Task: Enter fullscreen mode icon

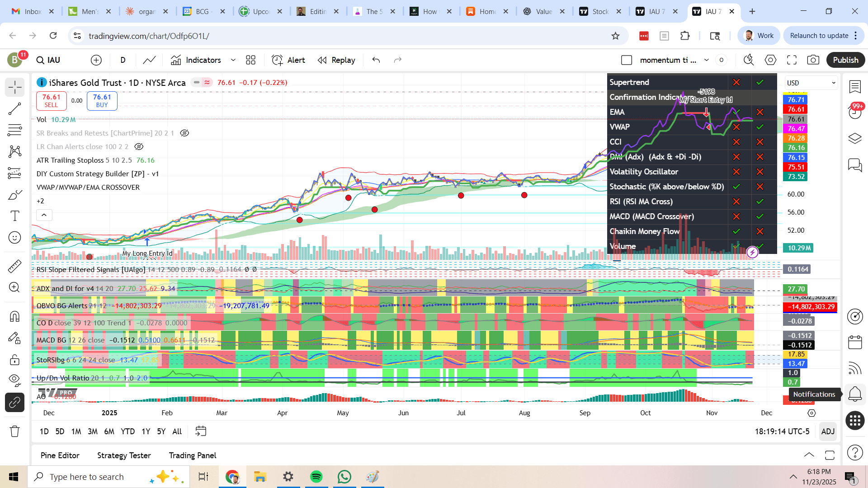Action: [792, 60]
